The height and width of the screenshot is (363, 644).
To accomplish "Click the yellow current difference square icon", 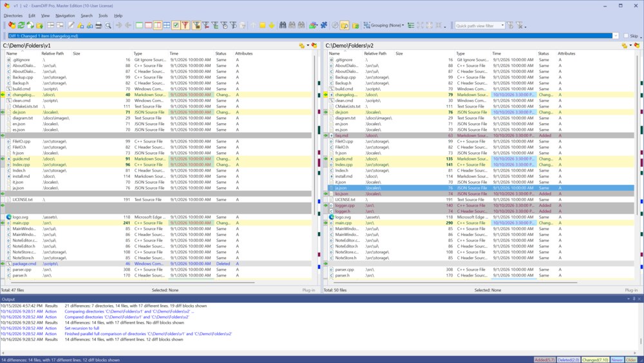I will coord(262,26).
